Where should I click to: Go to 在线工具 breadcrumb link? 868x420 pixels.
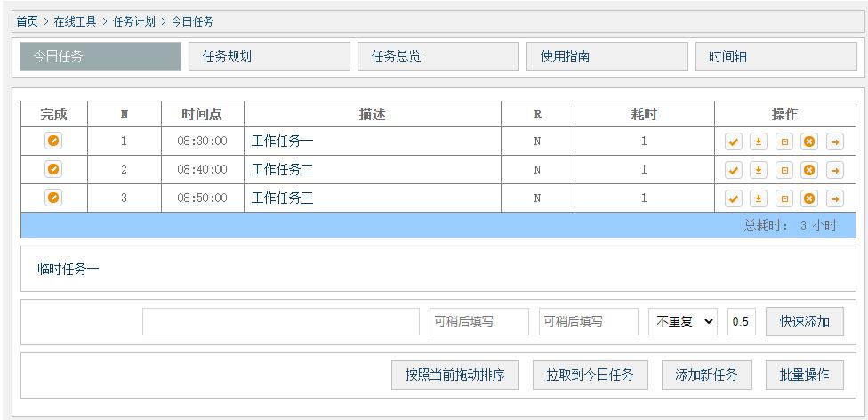pyautogui.click(x=75, y=21)
